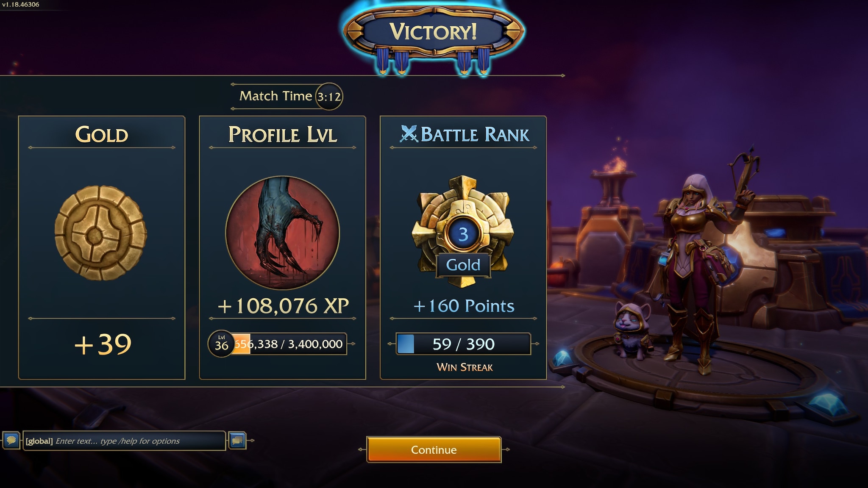Click the Match Time 3:12 indicator
The height and width of the screenshot is (488, 868).
coord(290,96)
